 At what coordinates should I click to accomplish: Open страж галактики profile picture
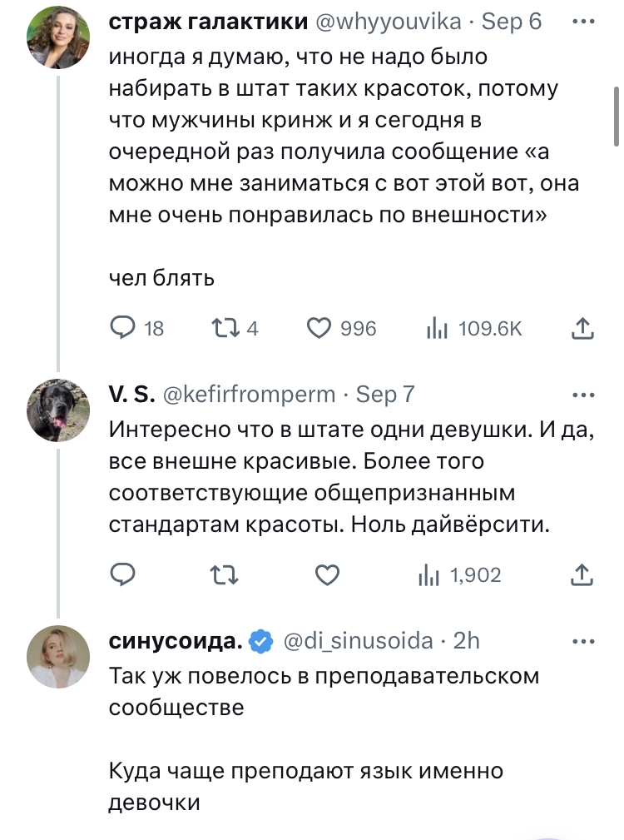point(58,36)
